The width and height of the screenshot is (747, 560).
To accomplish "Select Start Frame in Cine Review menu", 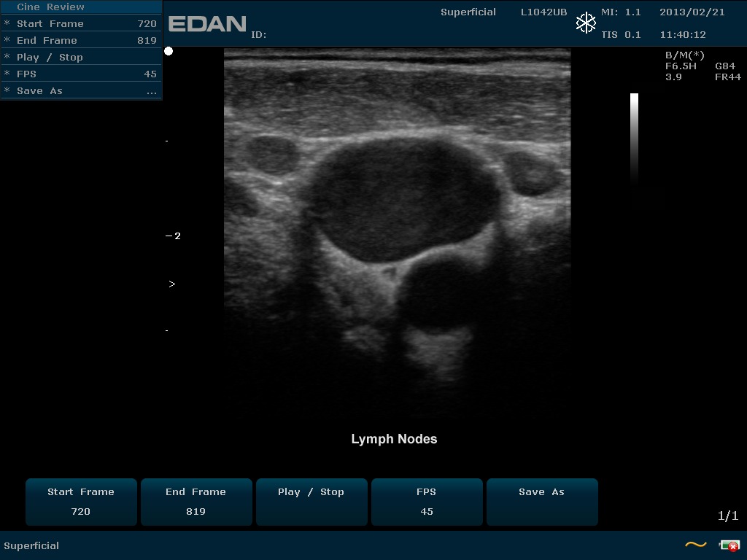I will coord(80,23).
